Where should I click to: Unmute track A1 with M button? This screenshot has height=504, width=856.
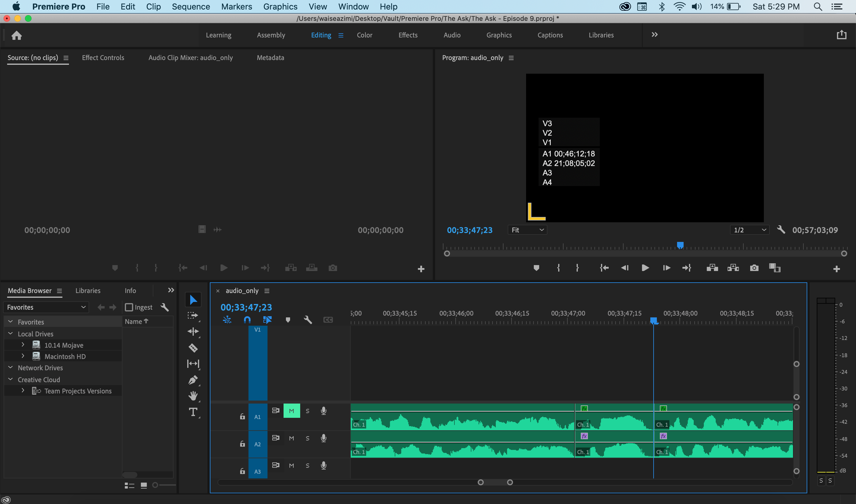[x=292, y=411]
